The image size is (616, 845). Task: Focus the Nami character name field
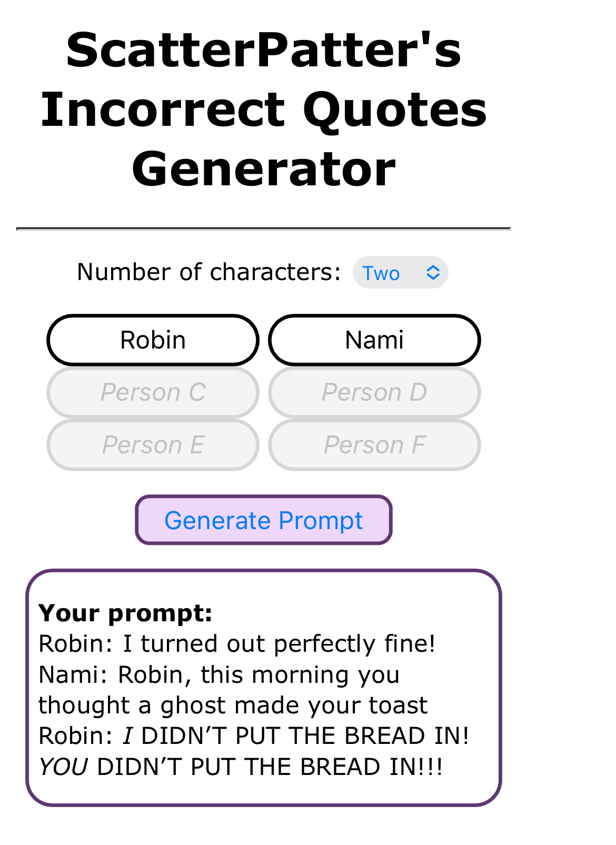(374, 340)
